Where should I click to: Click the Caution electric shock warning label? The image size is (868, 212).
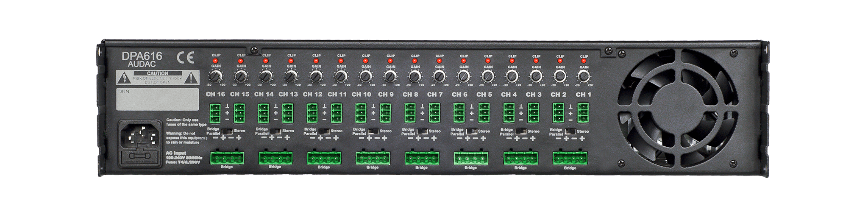[158, 78]
